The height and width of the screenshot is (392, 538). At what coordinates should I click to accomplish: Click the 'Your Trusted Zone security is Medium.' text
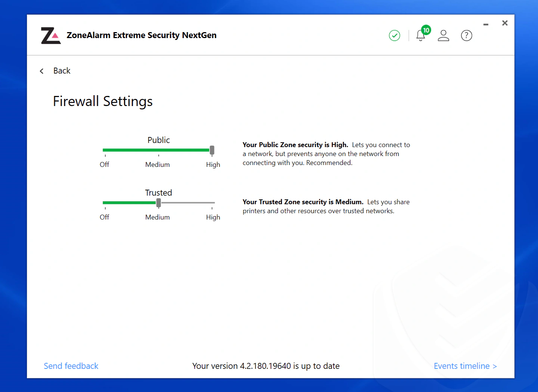click(303, 202)
